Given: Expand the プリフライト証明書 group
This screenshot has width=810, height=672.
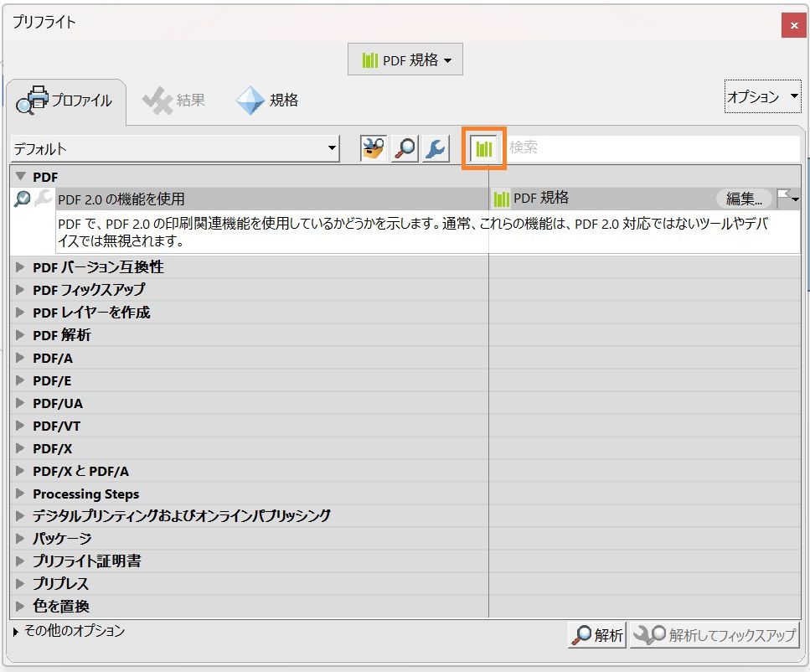Looking at the screenshot, I should (x=20, y=561).
